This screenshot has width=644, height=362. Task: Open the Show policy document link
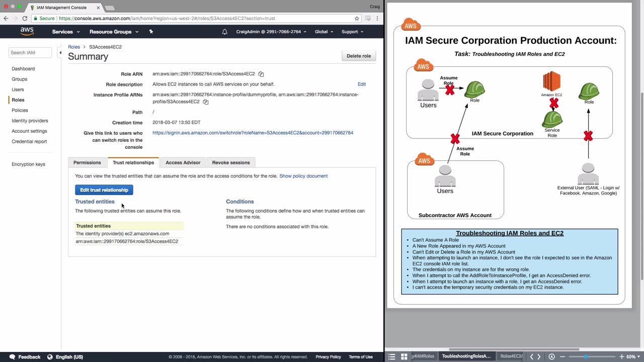point(303,176)
